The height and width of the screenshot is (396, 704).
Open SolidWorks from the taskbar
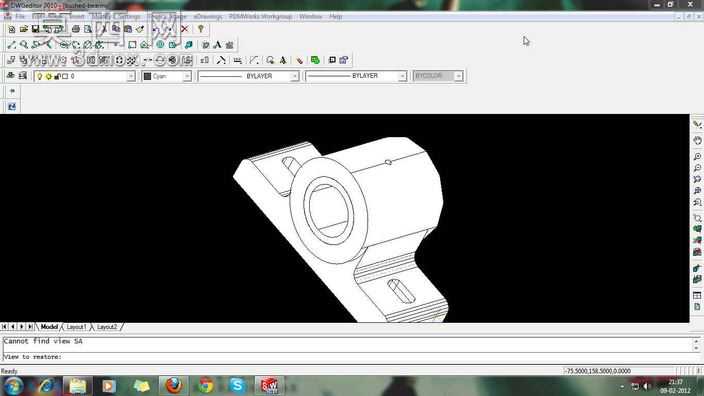point(269,386)
